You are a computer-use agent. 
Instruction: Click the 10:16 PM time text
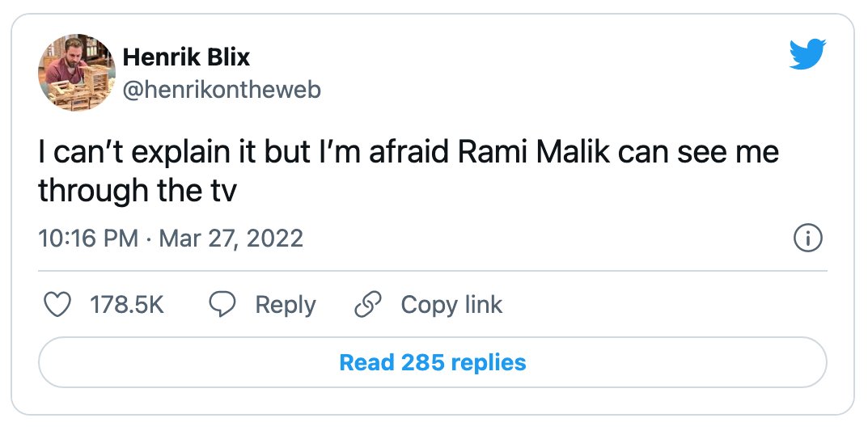88,239
